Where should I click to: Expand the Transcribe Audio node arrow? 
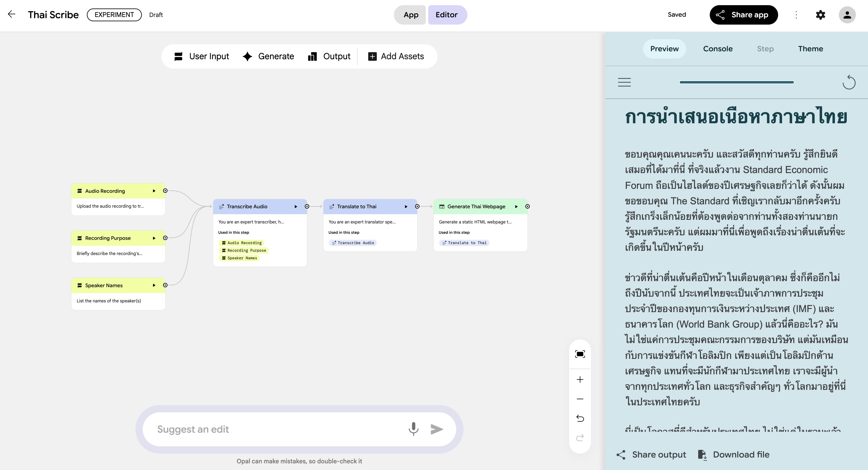click(296, 206)
